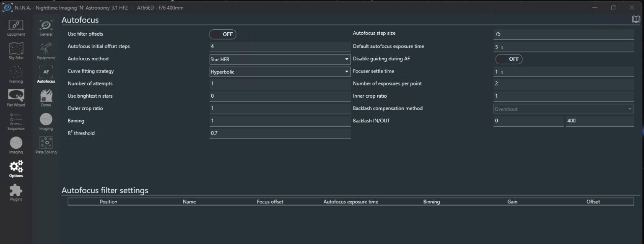Toggle Use filter offsets on

223,34
